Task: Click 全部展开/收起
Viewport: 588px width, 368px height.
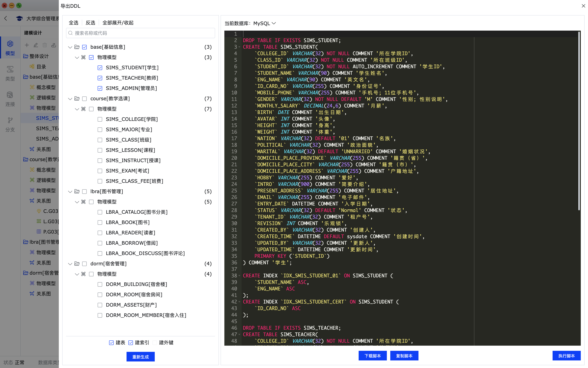Action: [118, 23]
